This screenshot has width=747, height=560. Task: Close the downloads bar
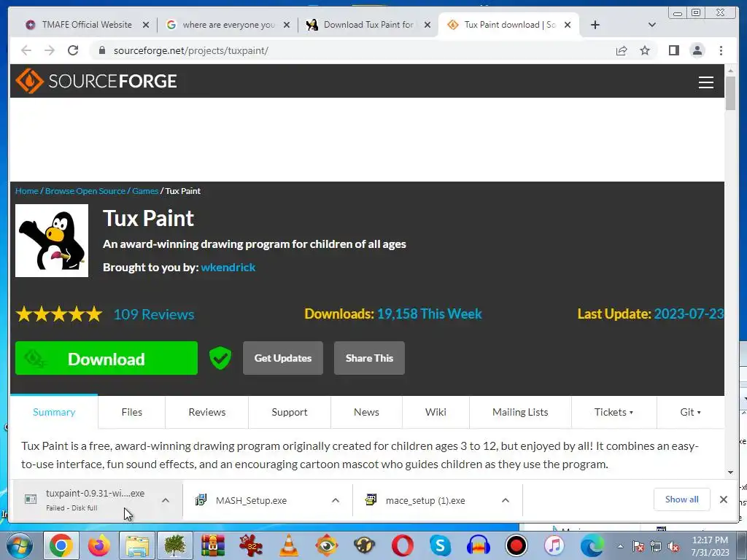724,499
